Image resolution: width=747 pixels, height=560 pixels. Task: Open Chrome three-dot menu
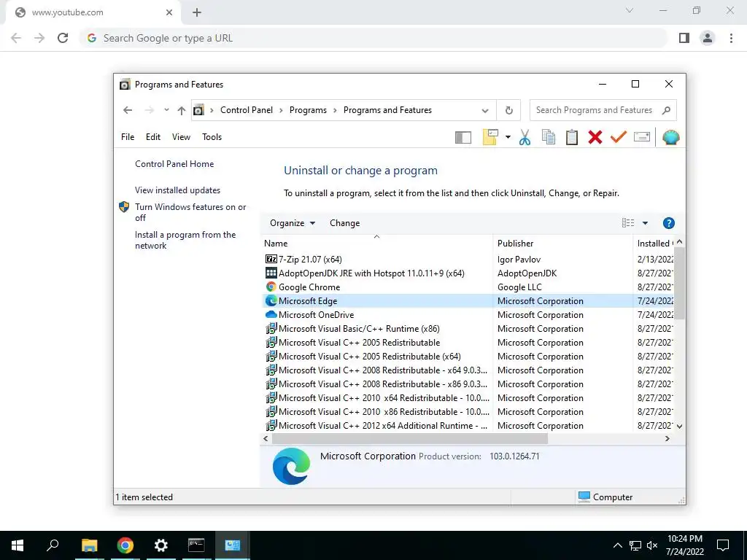click(731, 38)
